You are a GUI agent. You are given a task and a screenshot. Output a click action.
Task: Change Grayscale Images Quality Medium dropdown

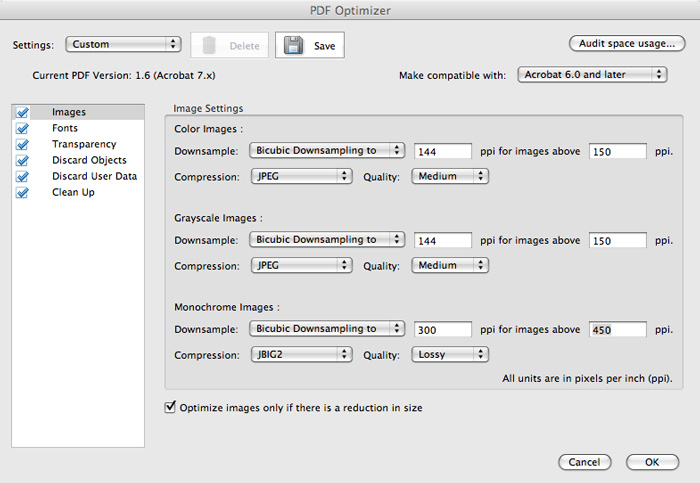450,266
